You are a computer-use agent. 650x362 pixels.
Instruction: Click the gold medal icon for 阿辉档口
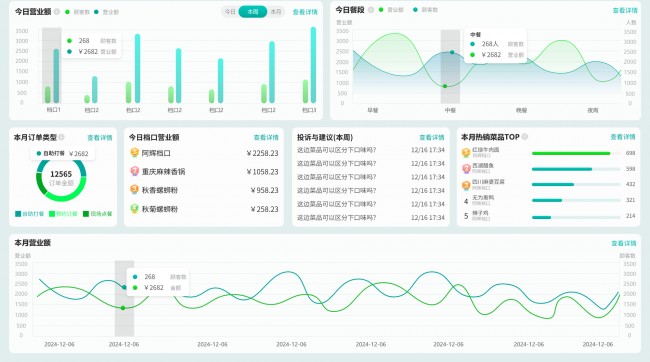pos(135,153)
